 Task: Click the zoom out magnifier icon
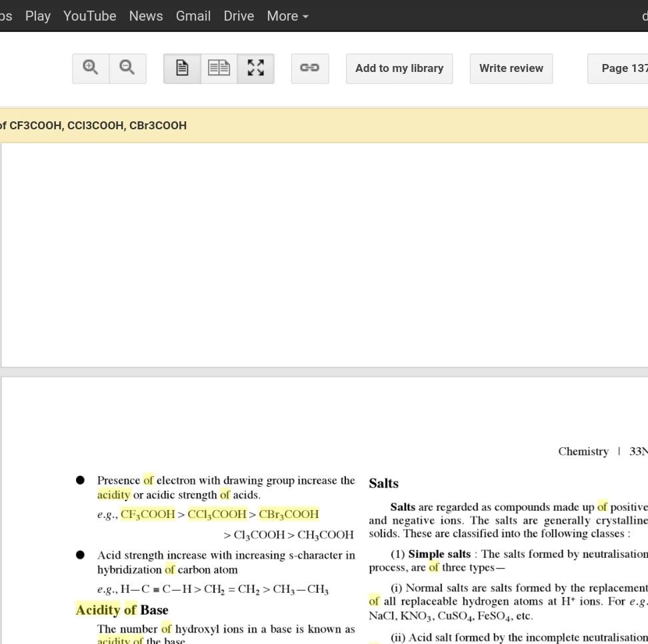[127, 68]
